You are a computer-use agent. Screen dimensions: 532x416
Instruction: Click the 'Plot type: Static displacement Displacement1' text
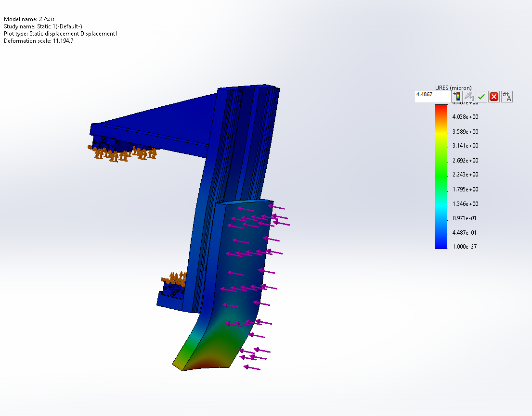pos(61,34)
